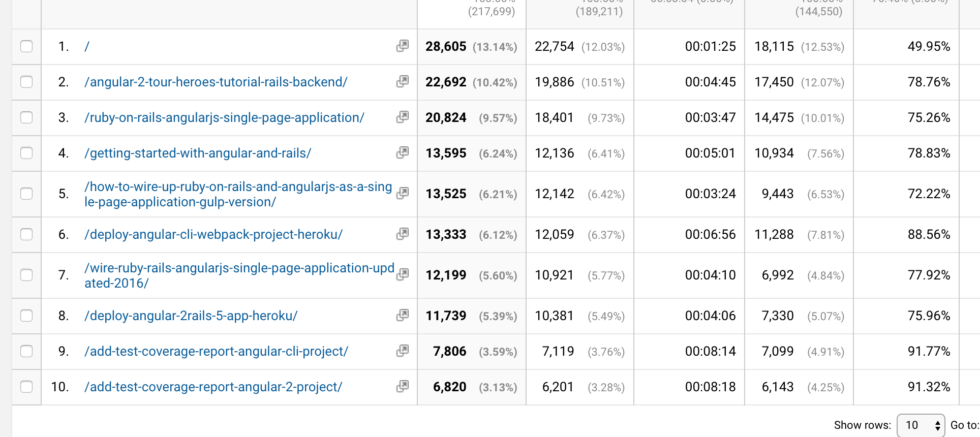Click external link icon for ruby-on-rails-angularjs-single-page-application
This screenshot has height=437, width=980.
403,117
